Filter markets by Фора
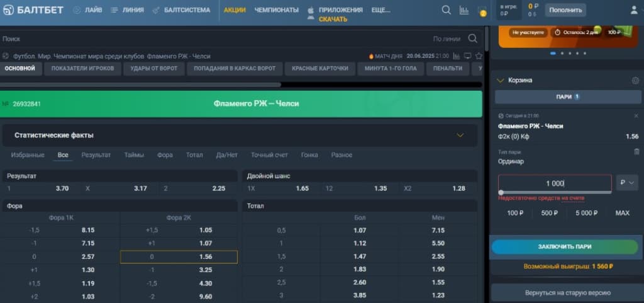Image resolution: width=644 pixels, height=303 pixels. pyautogui.click(x=165, y=156)
